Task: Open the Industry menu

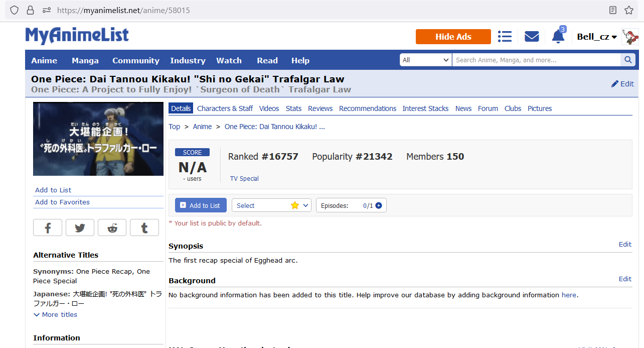Action: pyautogui.click(x=188, y=60)
